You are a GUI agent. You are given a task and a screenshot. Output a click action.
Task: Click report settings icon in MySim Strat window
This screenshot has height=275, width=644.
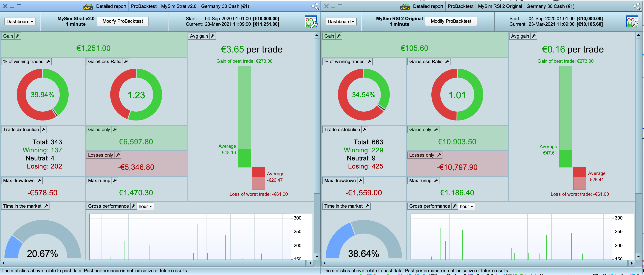point(311,21)
